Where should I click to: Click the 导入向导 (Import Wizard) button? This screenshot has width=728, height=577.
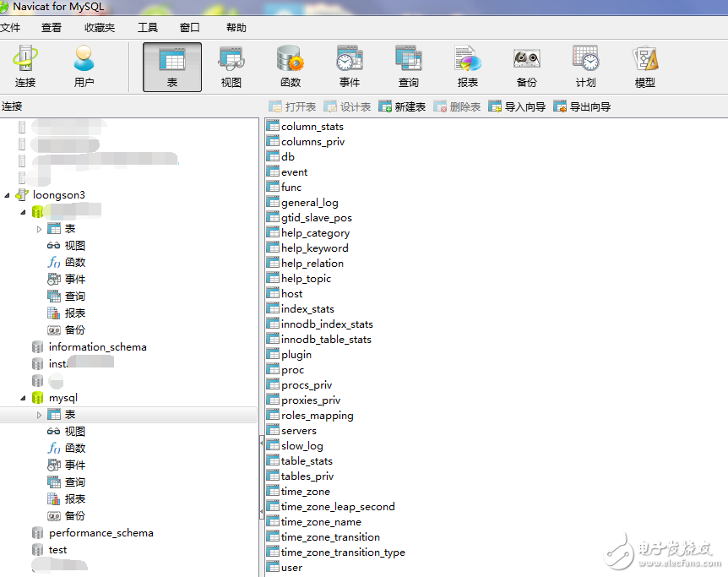tap(517, 107)
